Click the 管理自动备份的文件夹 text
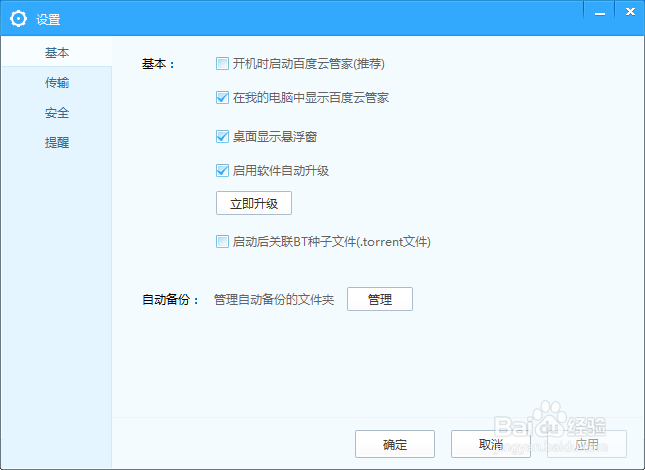Viewport: 645px width, 470px height. 274,299
